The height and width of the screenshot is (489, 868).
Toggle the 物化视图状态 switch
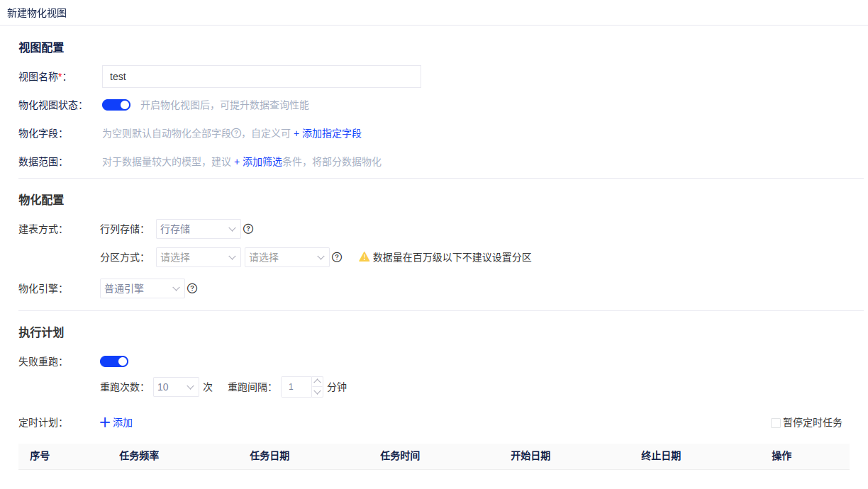pos(116,105)
